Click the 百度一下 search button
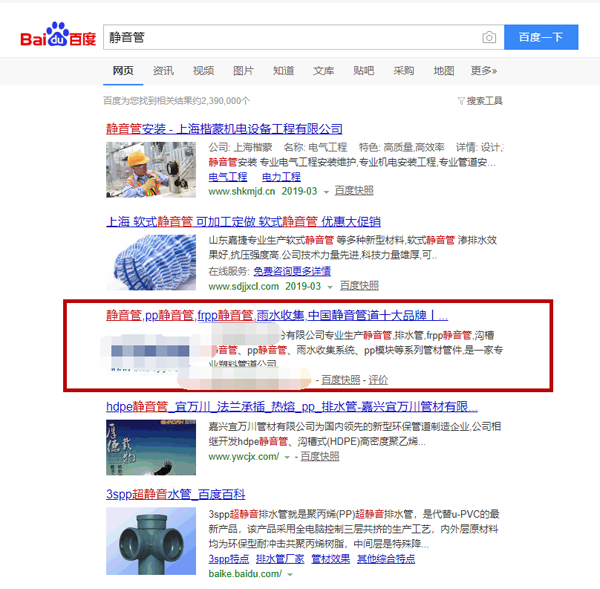 pos(541,38)
